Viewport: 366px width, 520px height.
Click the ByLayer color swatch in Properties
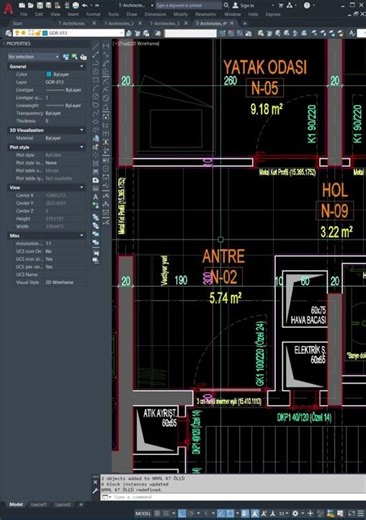point(49,74)
